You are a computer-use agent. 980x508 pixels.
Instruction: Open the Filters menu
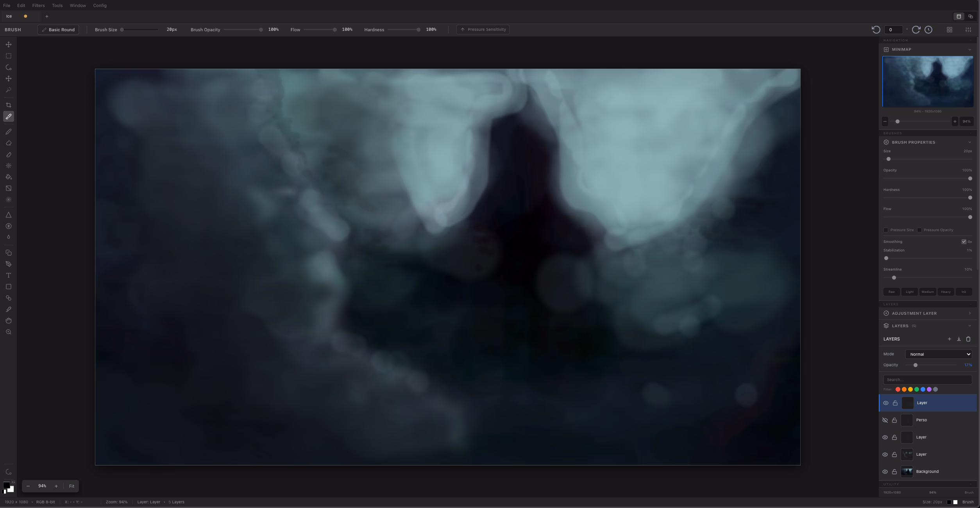[38, 5]
